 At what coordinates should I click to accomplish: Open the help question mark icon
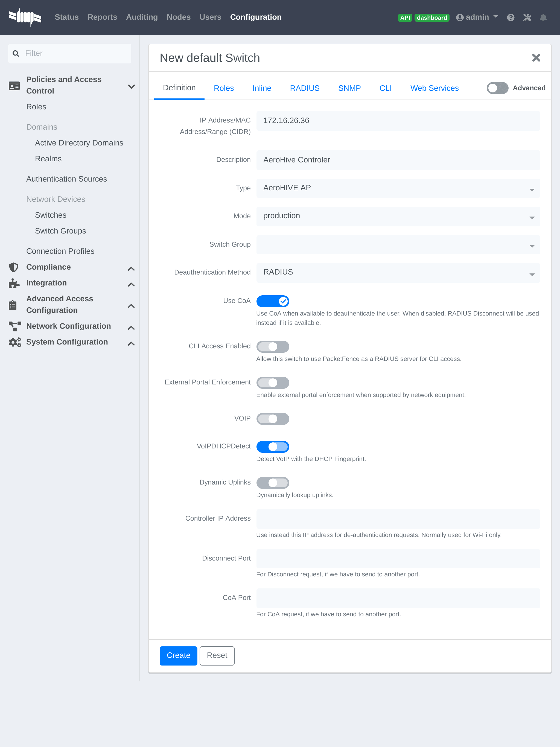(x=511, y=17)
